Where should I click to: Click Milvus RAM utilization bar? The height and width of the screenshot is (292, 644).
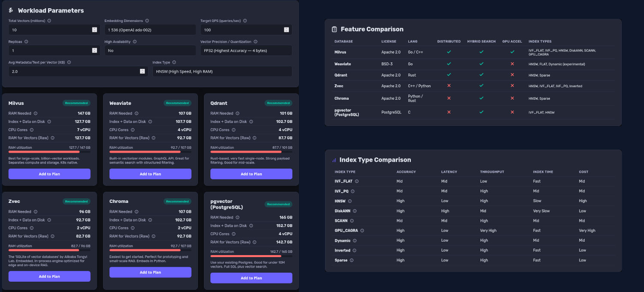point(49,152)
